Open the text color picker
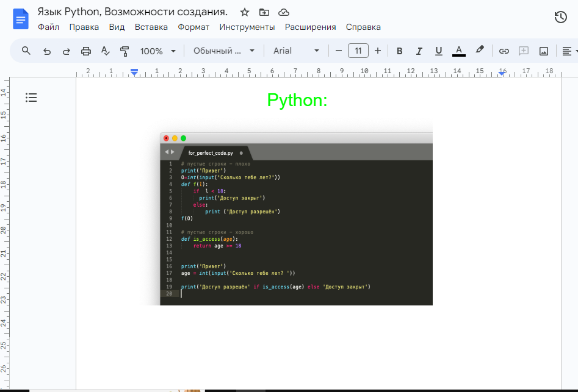 pos(458,51)
